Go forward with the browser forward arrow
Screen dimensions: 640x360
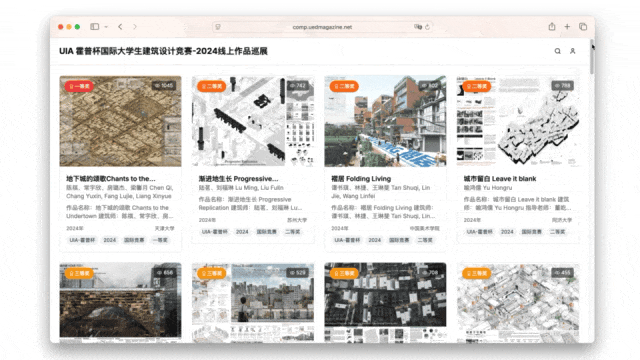[x=135, y=27]
